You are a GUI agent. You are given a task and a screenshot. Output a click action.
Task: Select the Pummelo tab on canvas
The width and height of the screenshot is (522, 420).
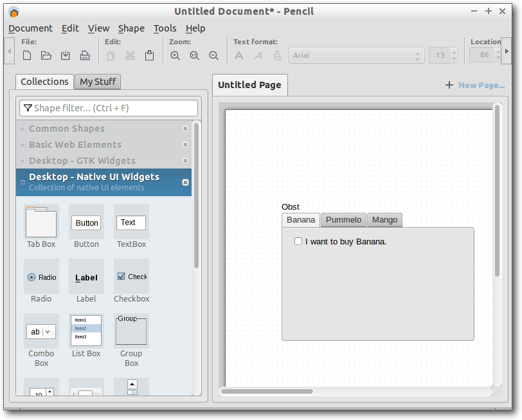pyautogui.click(x=343, y=220)
